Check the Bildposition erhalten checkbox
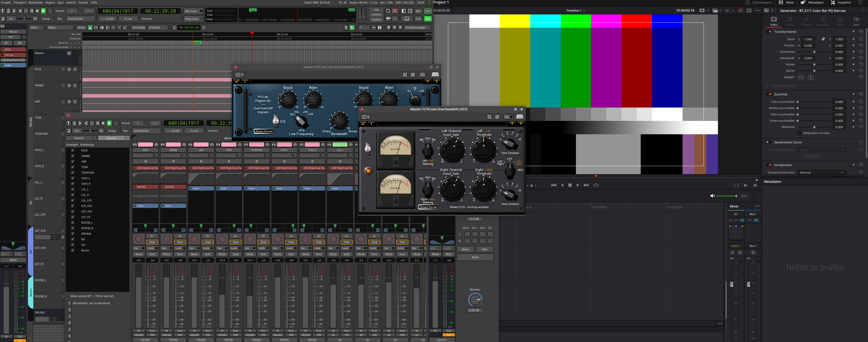Viewport: 868px width, 342px height. 799,133
